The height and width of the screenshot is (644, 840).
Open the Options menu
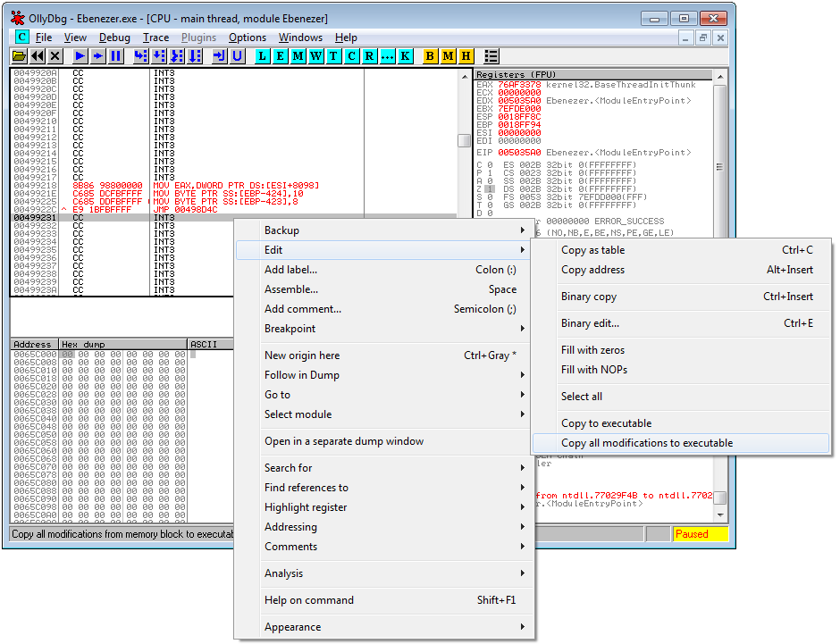coord(248,38)
